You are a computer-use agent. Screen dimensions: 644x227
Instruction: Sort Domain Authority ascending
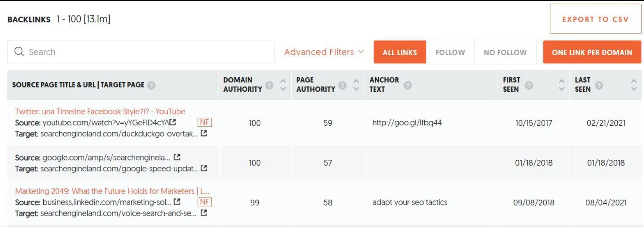point(283,80)
